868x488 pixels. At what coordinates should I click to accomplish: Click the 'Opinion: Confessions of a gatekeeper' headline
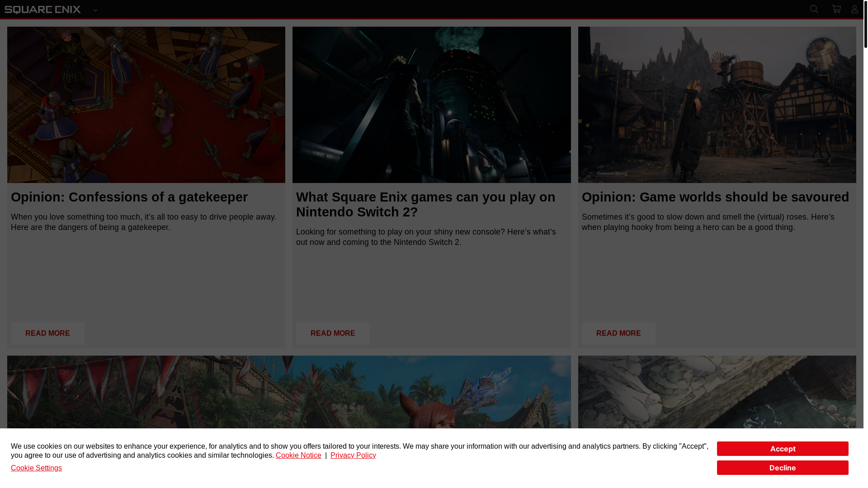pos(129,197)
